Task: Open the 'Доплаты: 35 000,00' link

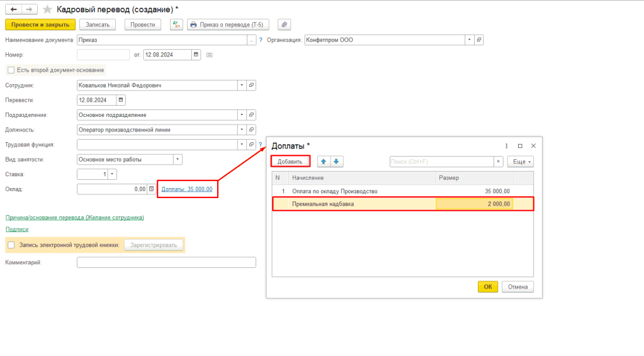Action: tap(187, 189)
